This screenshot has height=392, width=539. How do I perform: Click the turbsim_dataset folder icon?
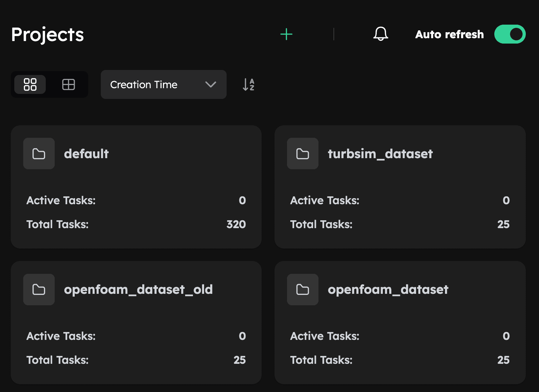coord(303,154)
